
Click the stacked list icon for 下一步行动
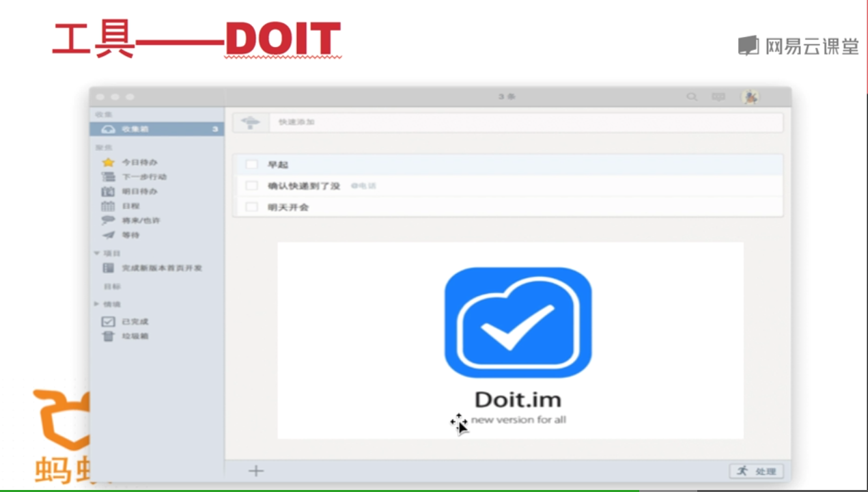point(108,177)
